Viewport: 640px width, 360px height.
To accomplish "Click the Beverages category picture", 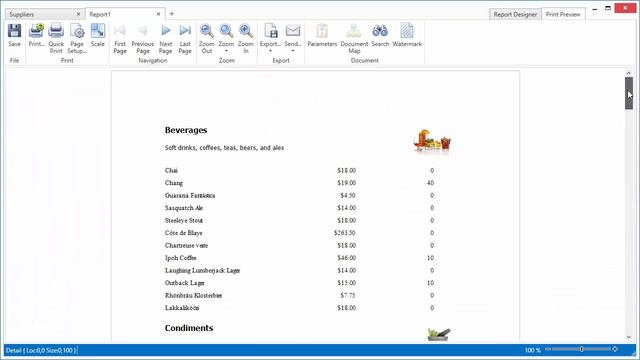I will (x=432, y=141).
